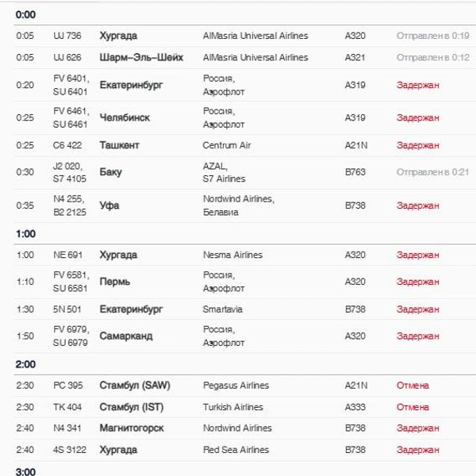Select the Самарканд flight at 1:50
The image size is (476, 476).
(244, 336)
